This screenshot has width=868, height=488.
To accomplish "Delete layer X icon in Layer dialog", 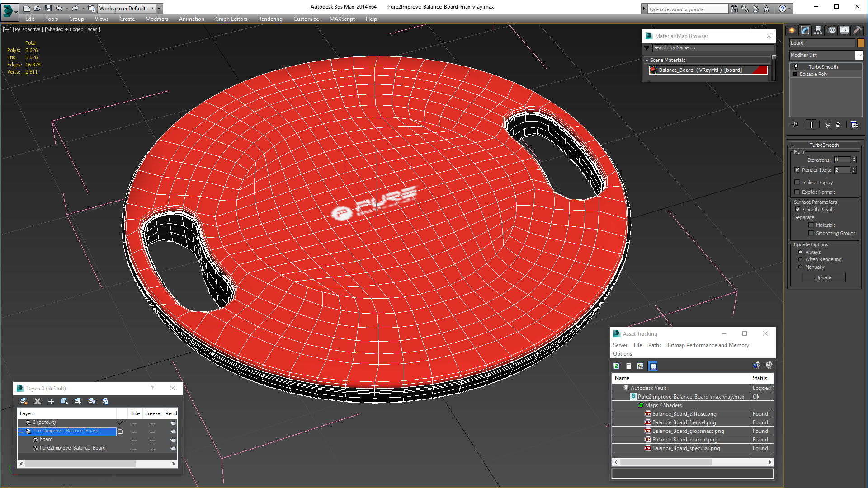I will (x=38, y=401).
